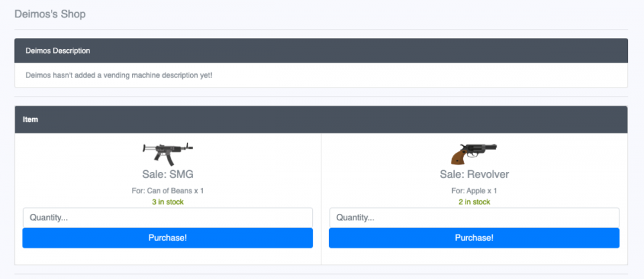Click the 3 in stock label

(167, 202)
